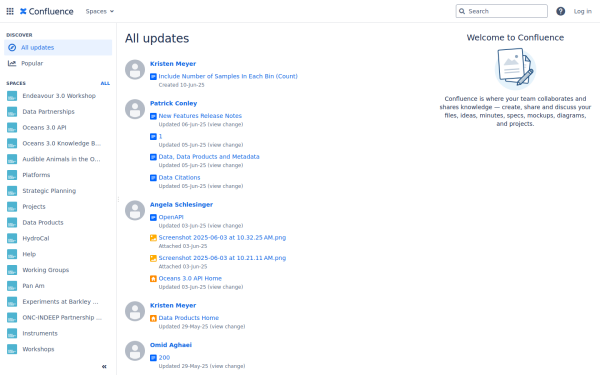Image resolution: width=600 pixels, height=375 pixels.
Task: Click the Projects space icon
Action: (12, 207)
